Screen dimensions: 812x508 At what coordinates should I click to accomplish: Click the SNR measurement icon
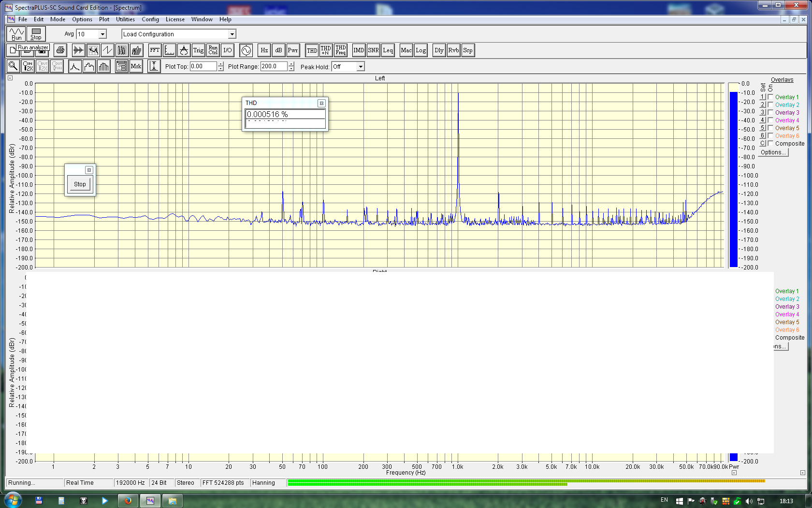(x=373, y=50)
